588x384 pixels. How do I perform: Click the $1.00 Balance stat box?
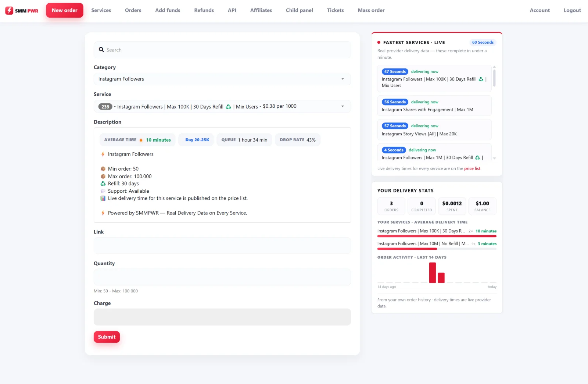click(x=482, y=206)
